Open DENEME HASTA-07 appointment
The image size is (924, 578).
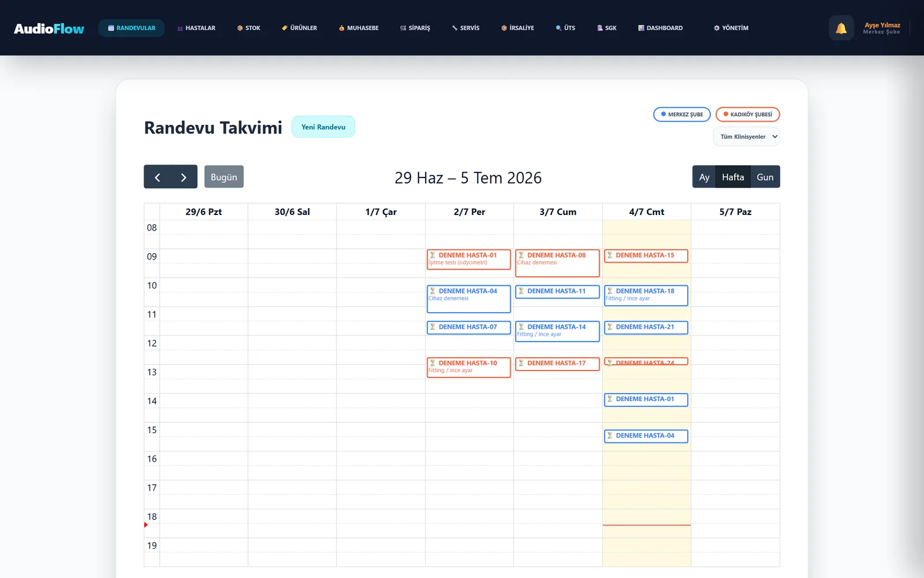click(469, 328)
